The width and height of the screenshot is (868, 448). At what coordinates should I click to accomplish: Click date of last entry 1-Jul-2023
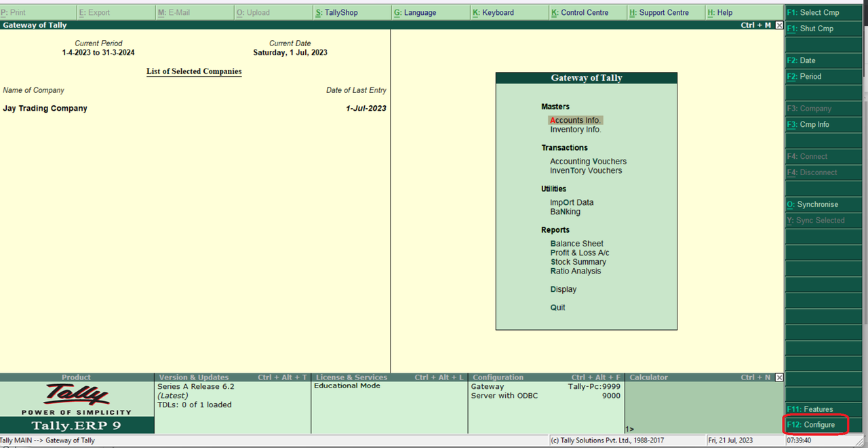click(x=366, y=109)
